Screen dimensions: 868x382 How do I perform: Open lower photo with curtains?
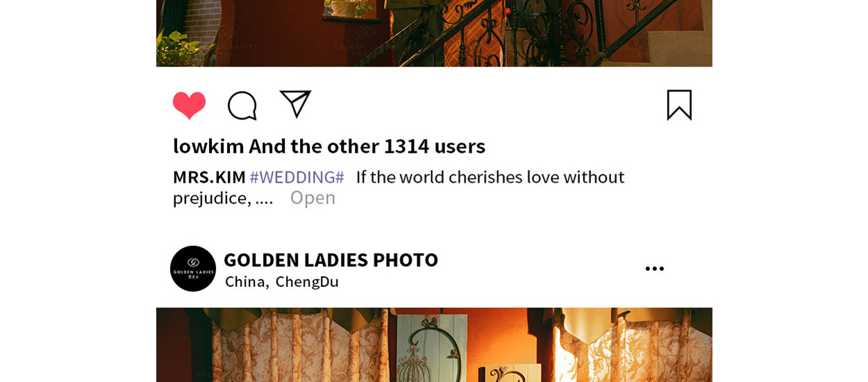(434, 344)
